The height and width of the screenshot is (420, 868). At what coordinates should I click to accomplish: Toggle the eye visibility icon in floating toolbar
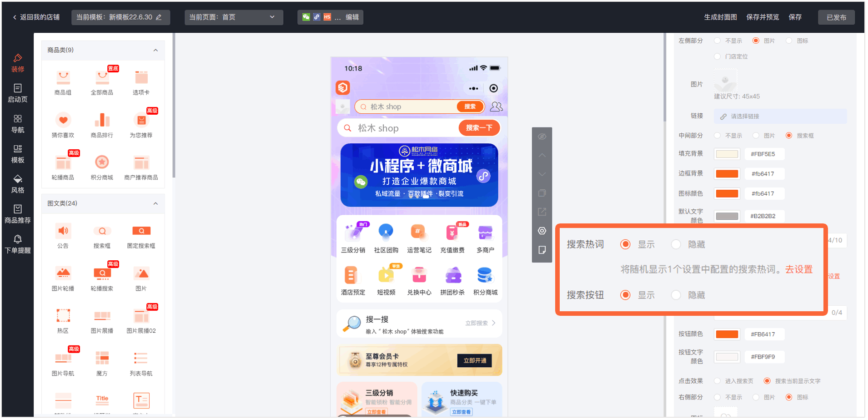tap(542, 137)
